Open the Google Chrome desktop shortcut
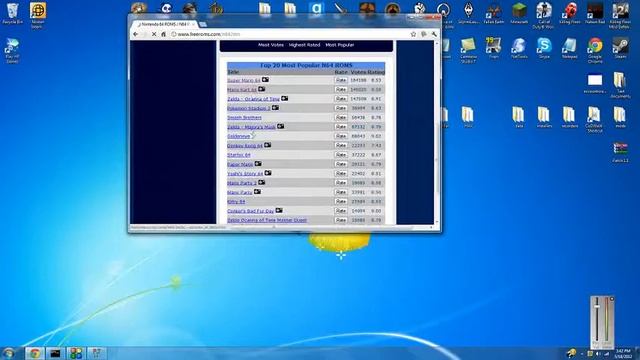The height and width of the screenshot is (360, 640). (595, 50)
